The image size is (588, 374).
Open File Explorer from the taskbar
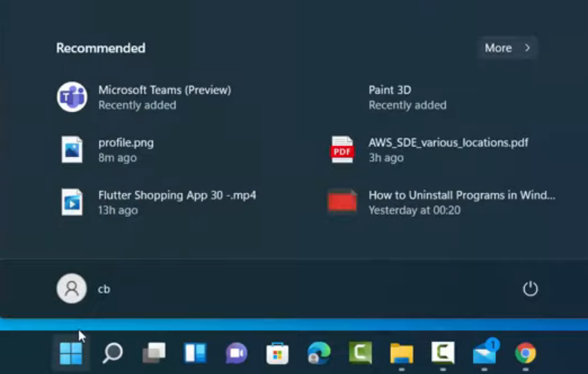point(402,353)
